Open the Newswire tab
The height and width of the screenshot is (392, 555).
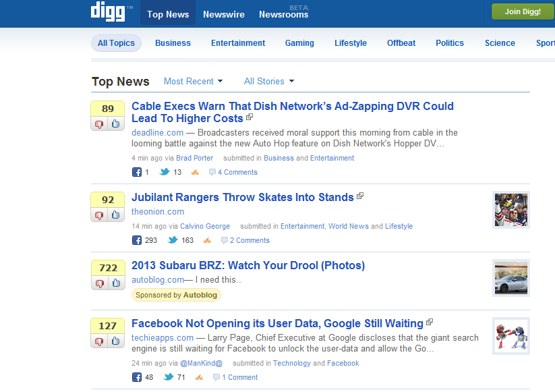(x=224, y=14)
